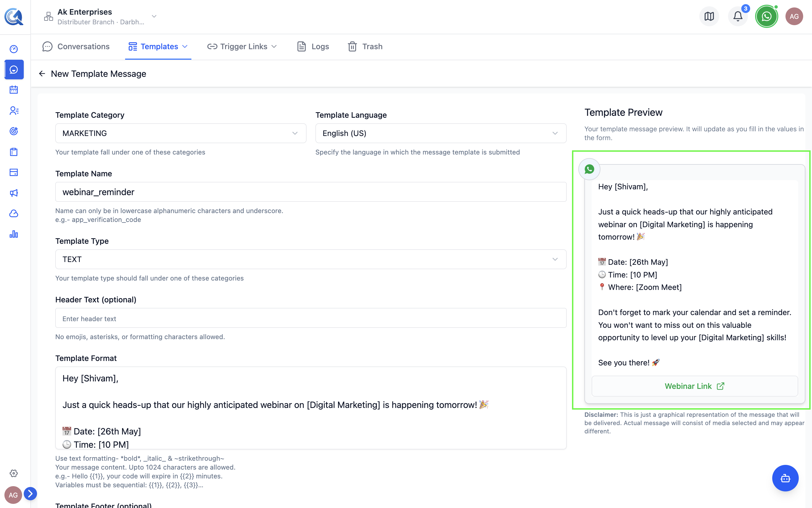Viewport: 812px width, 508px height.
Task: Open the map icon in top bar
Action: [x=709, y=16]
